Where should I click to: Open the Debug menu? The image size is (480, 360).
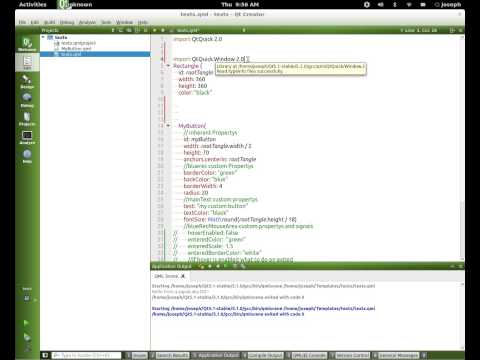tap(67, 22)
